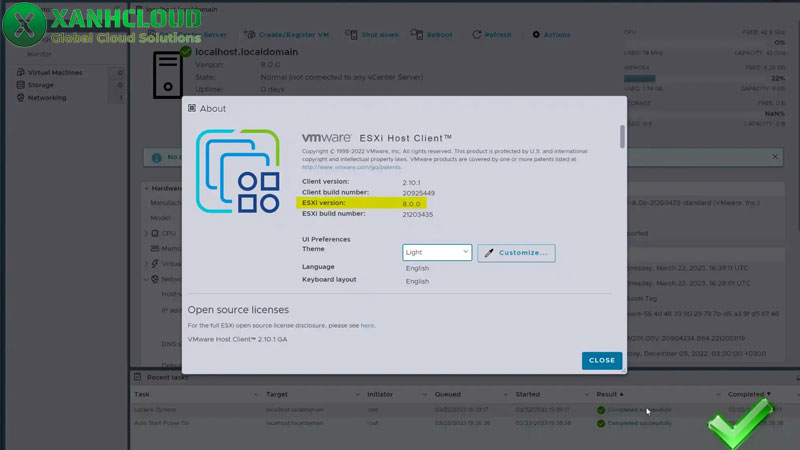Click localhost.localdomain host title

click(x=246, y=52)
